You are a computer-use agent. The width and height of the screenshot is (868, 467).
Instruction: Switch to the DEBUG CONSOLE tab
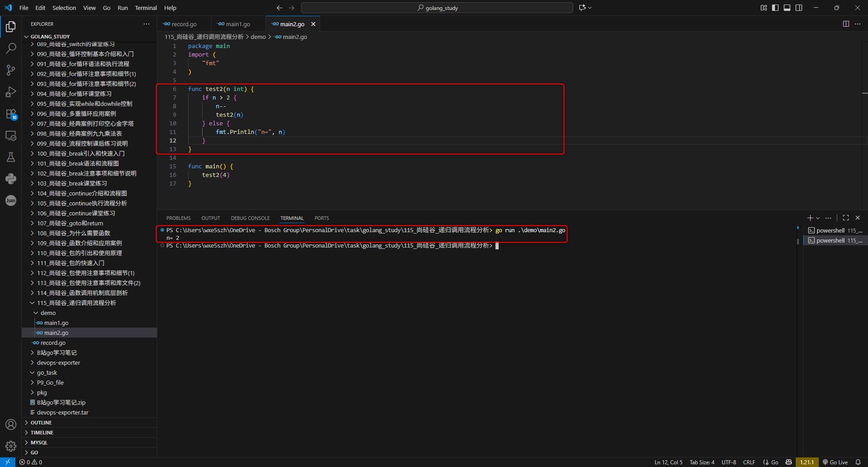pyautogui.click(x=250, y=218)
